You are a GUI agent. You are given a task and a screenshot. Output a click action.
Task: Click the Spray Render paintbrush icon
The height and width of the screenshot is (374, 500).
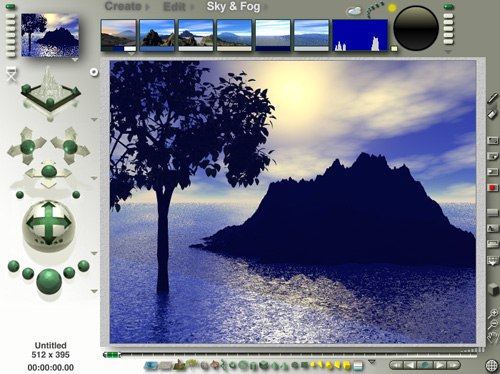point(493,98)
